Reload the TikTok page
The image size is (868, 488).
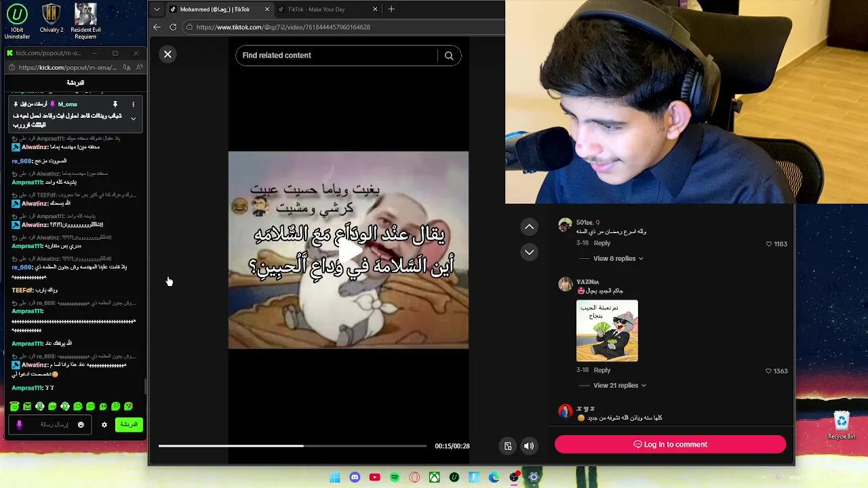(173, 27)
